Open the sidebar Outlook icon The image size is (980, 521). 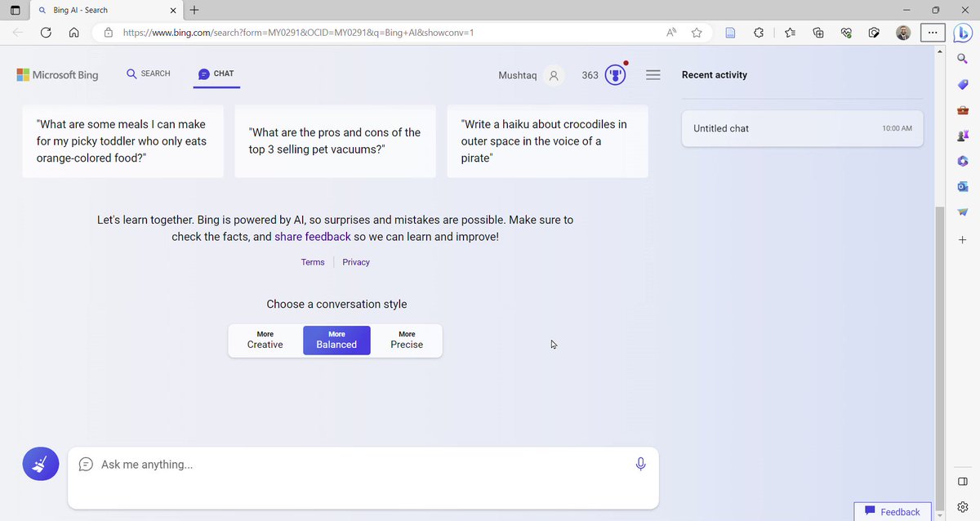(962, 186)
